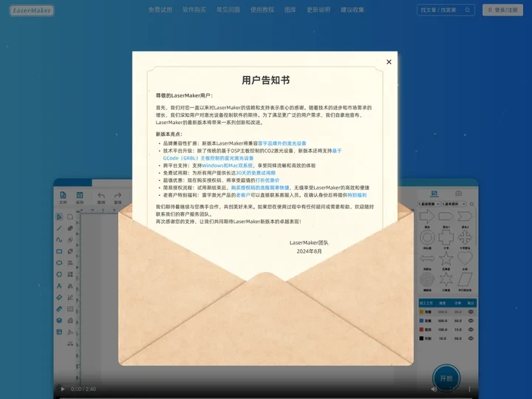Toggle visibility eye of black layer
This screenshot has width=532, height=399.
pos(471,338)
